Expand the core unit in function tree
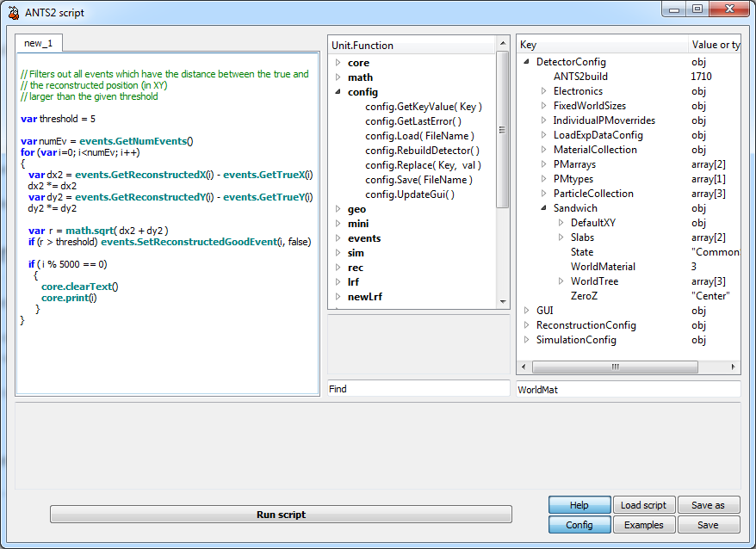The height and width of the screenshot is (549, 756). pos(338,63)
